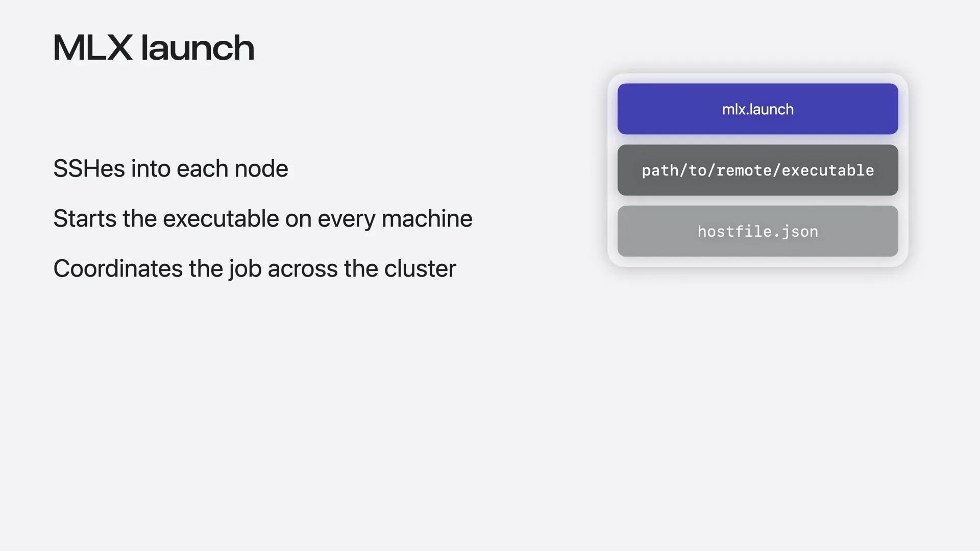Image resolution: width=980 pixels, height=551 pixels.
Task: Select the word cluster in the last line
Action: click(x=420, y=268)
